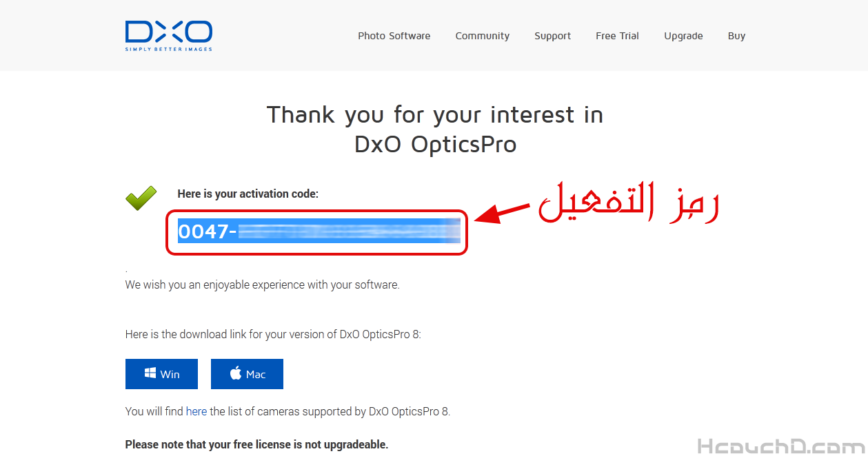Click the DxO logo in the header

tap(168, 35)
